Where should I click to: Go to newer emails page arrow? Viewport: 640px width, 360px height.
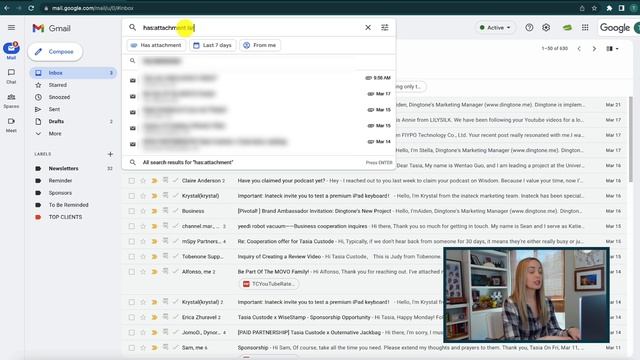pos(579,49)
